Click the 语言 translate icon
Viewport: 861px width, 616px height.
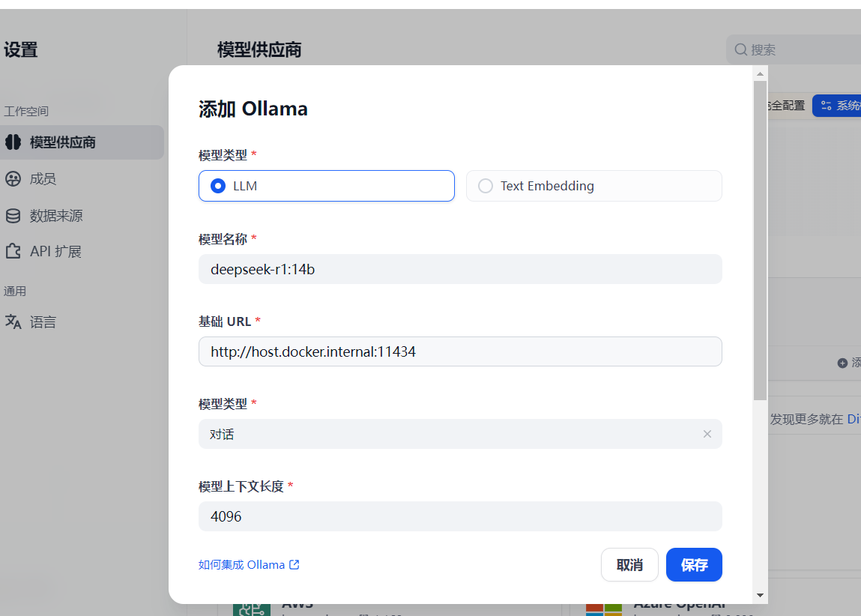point(13,322)
